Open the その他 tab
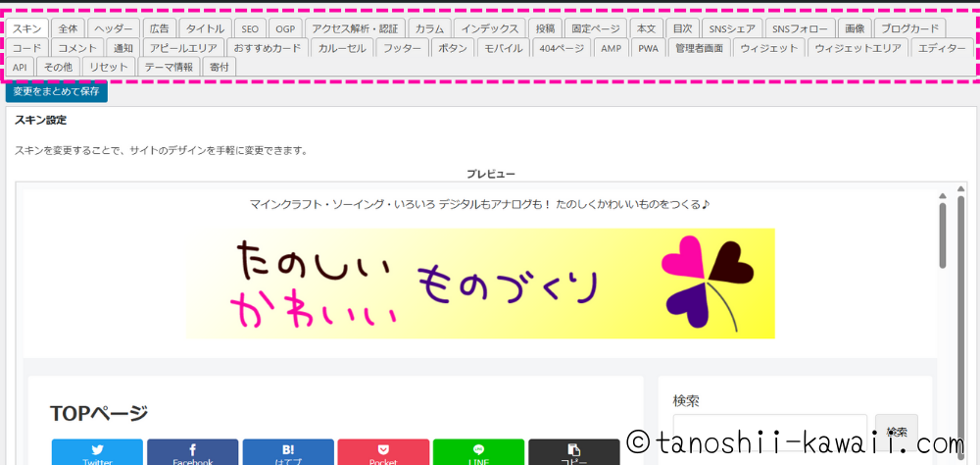The image size is (980, 465). coord(59,67)
